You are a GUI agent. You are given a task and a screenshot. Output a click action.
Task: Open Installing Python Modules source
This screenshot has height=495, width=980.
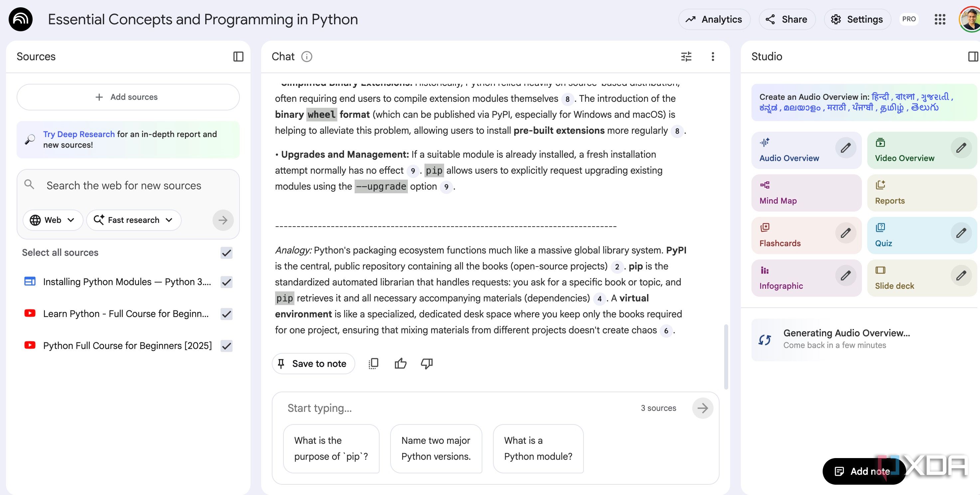point(127,282)
